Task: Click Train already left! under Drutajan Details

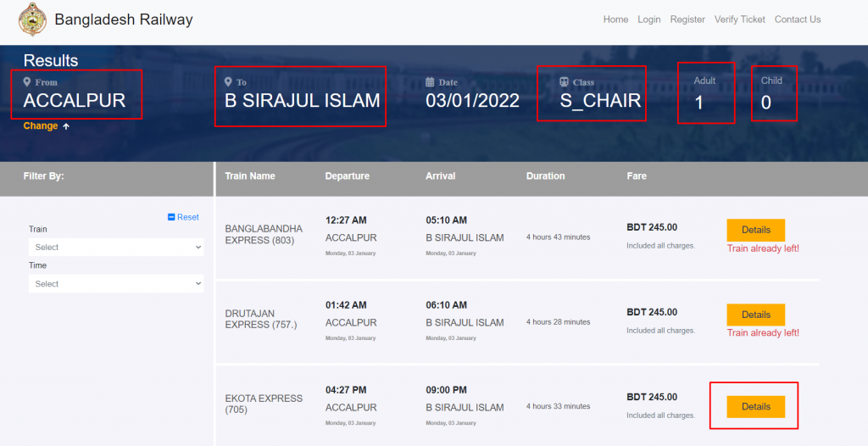Action: tap(763, 332)
